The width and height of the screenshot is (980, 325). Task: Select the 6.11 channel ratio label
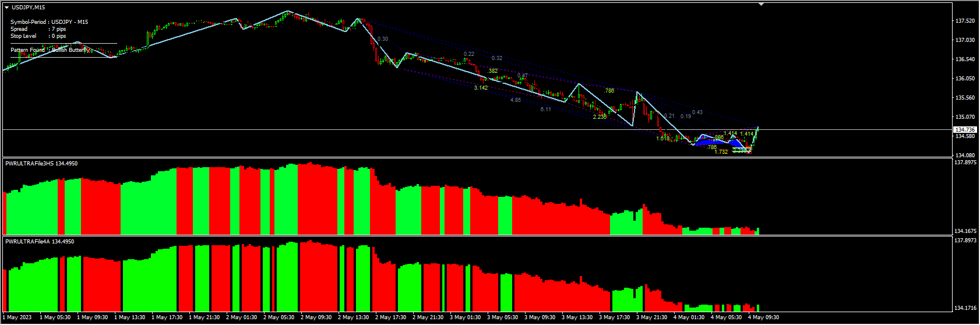tap(545, 109)
